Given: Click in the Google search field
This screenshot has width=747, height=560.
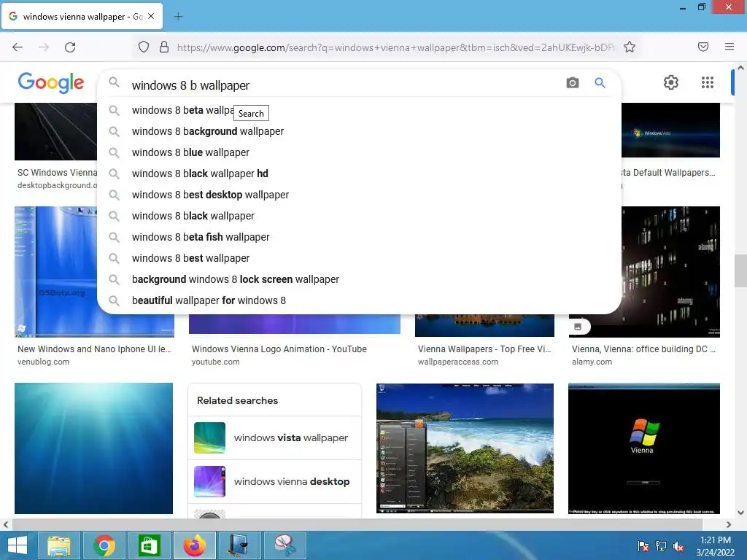Looking at the screenshot, I should click(343, 85).
